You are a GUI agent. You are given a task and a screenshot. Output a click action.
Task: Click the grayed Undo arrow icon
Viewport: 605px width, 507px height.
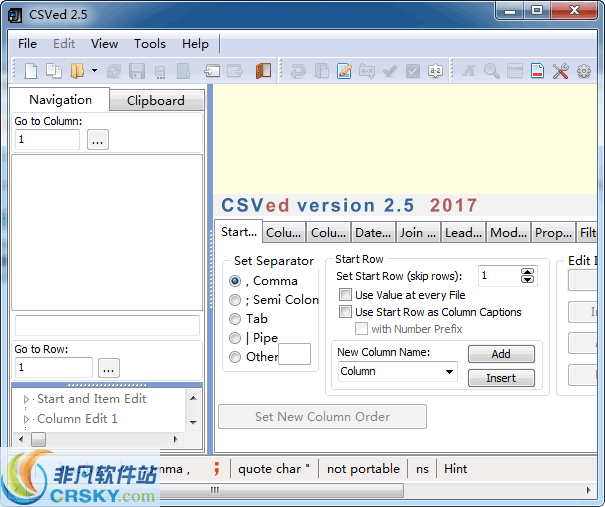click(x=298, y=71)
